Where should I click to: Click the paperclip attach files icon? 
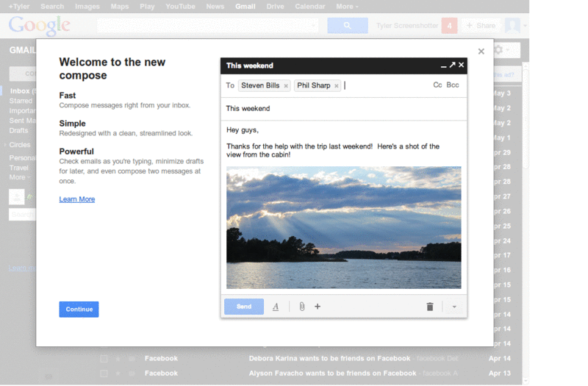coord(302,307)
